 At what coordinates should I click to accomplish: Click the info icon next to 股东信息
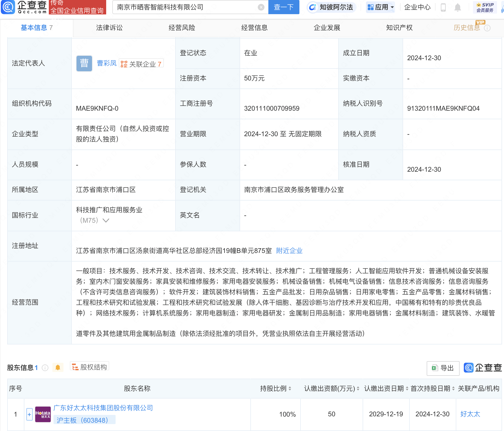point(45,368)
